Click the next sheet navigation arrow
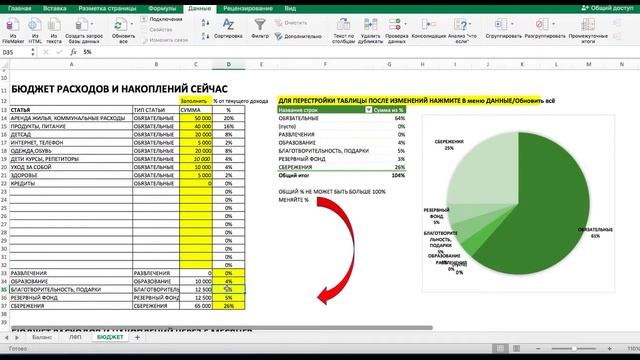Screen dimensions: 640x360 [x=17, y=338]
